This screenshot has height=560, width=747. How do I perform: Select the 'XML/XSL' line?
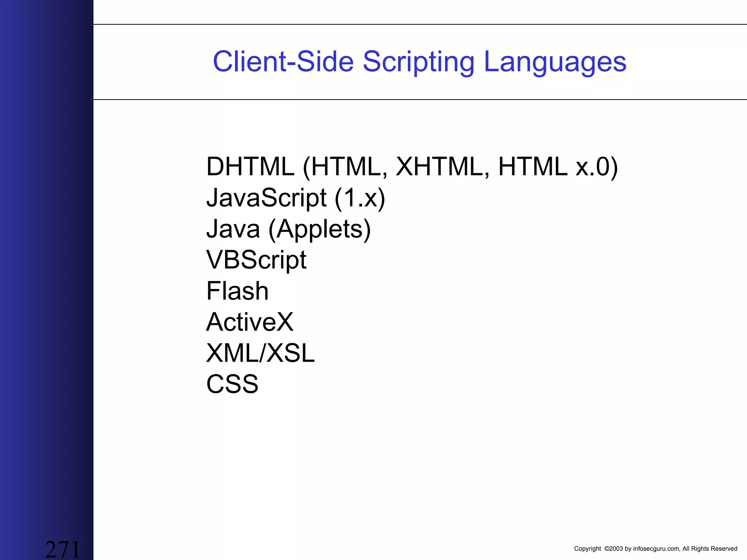pyautogui.click(x=260, y=353)
